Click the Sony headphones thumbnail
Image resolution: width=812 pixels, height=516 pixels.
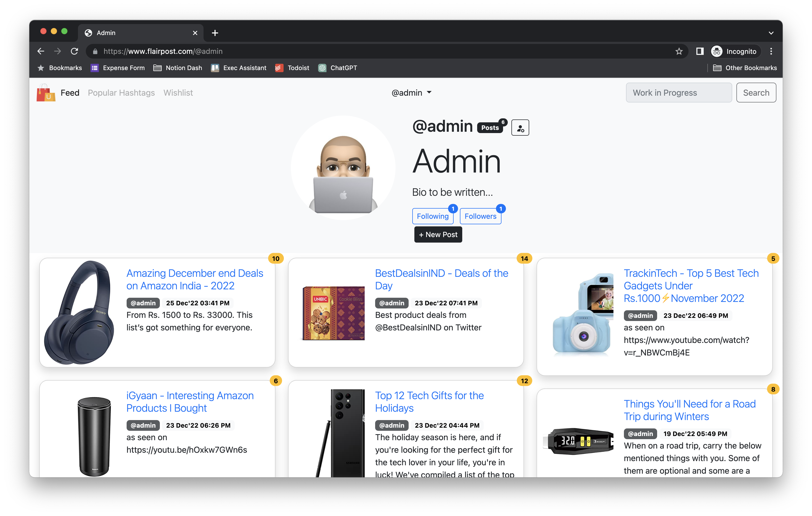click(79, 312)
